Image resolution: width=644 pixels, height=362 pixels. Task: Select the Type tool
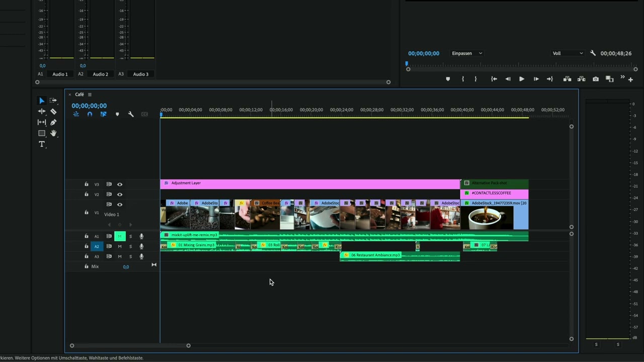pyautogui.click(x=42, y=144)
